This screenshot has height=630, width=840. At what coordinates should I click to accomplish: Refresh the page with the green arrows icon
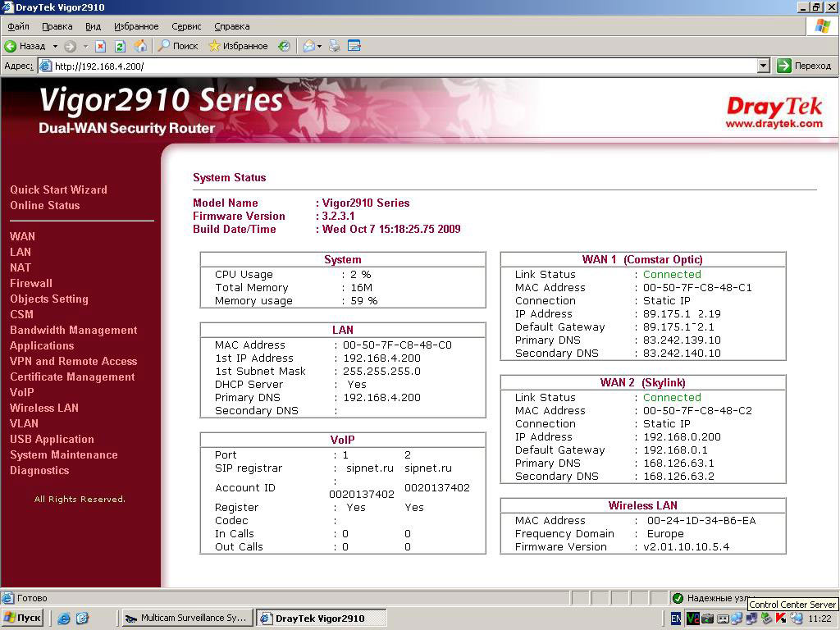[x=120, y=46]
